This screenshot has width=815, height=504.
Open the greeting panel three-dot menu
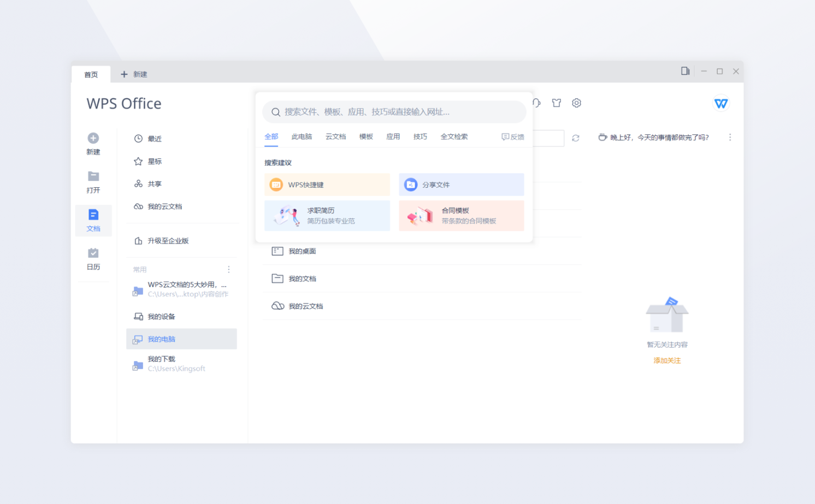pyautogui.click(x=730, y=138)
